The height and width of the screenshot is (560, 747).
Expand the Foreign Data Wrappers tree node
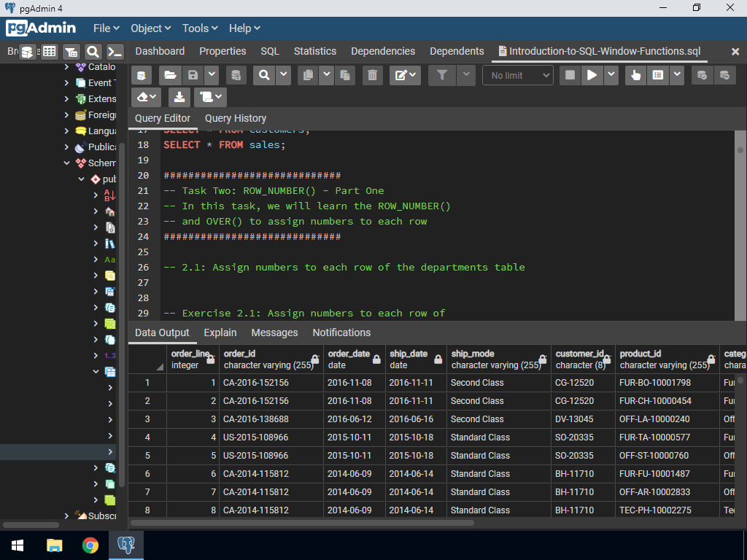(67, 115)
